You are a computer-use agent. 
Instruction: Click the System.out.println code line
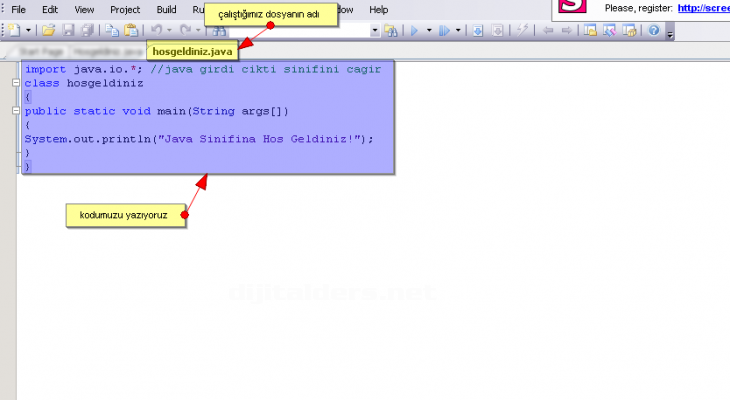point(199,139)
